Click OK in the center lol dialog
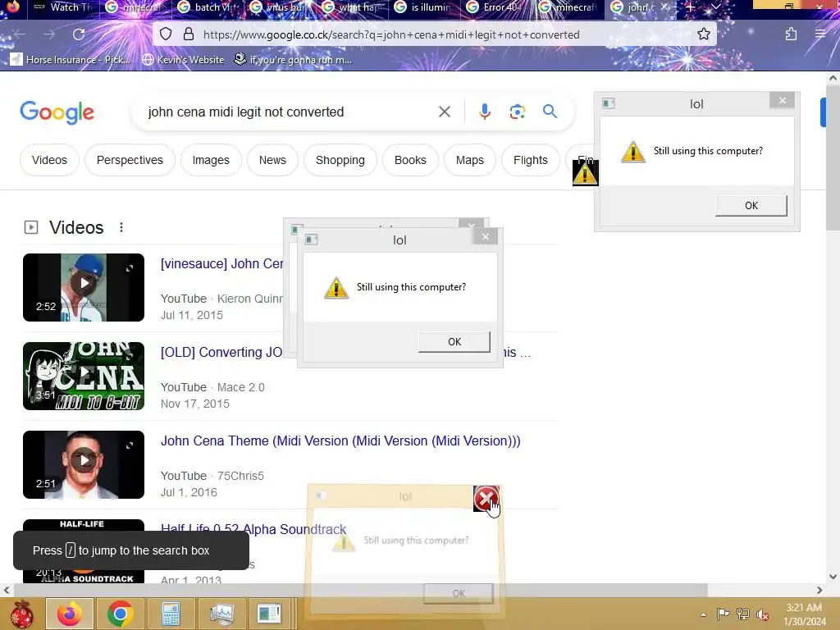The image size is (840, 630). pos(454,342)
